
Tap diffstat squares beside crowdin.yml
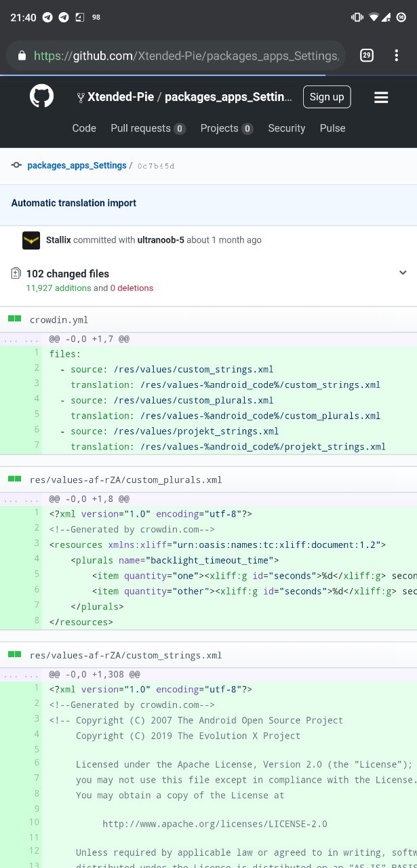(x=14, y=319)
